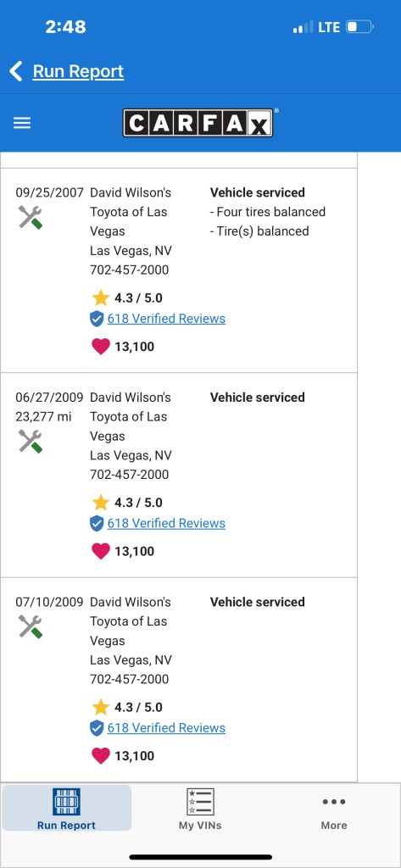This screenshot has width=401, height=868.
Task: Select the Run Report bottom tab
Action: tap(66, 808)
